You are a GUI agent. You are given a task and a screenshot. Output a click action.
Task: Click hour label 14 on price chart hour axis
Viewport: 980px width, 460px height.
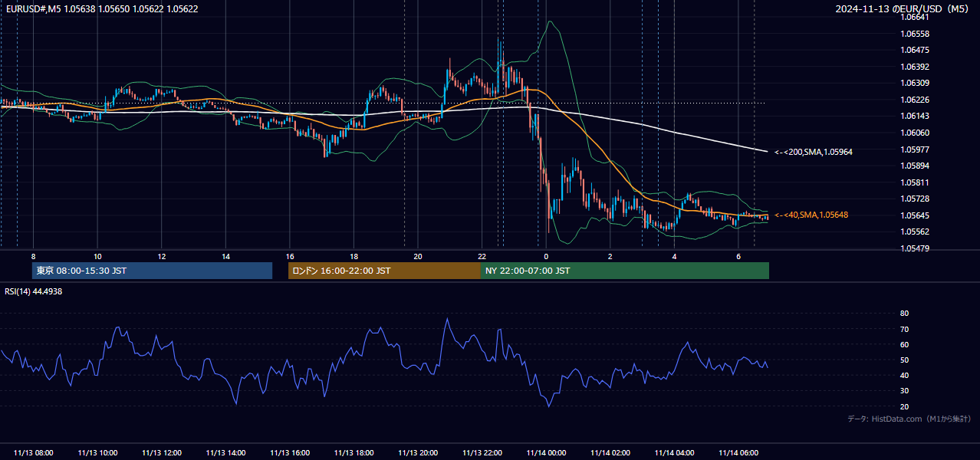click(x=225, y=256)
